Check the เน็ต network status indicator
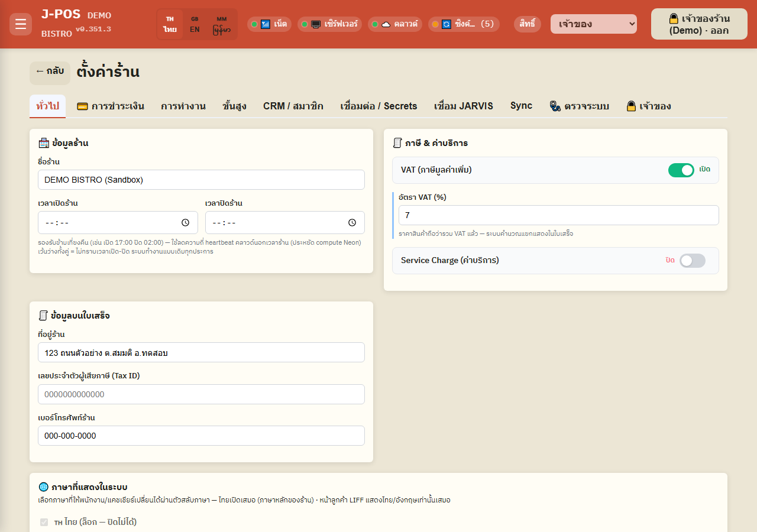Screen dimensions: 757x532 pos(269,24)
